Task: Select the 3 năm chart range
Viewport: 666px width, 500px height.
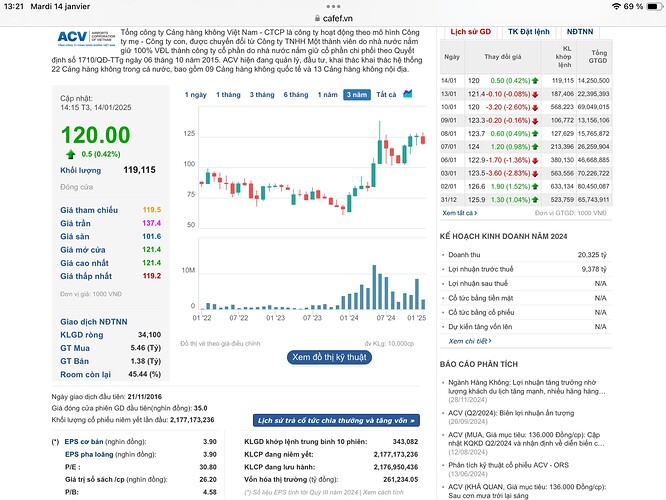Action: click(357, 95)
